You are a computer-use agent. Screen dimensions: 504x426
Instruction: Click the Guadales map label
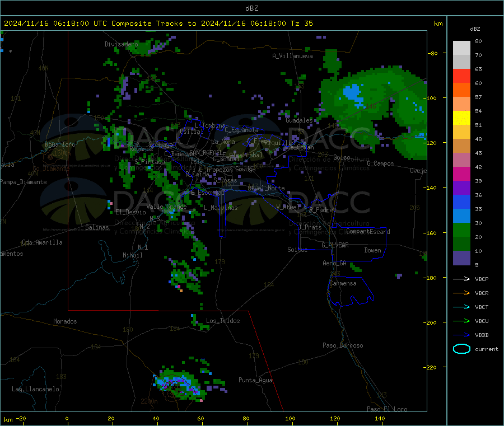click(x=299, y=120)
